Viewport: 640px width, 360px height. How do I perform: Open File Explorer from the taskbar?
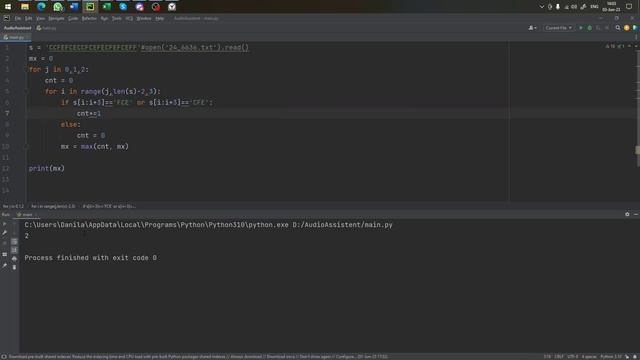pyautogui.click(x=25, y=7)
